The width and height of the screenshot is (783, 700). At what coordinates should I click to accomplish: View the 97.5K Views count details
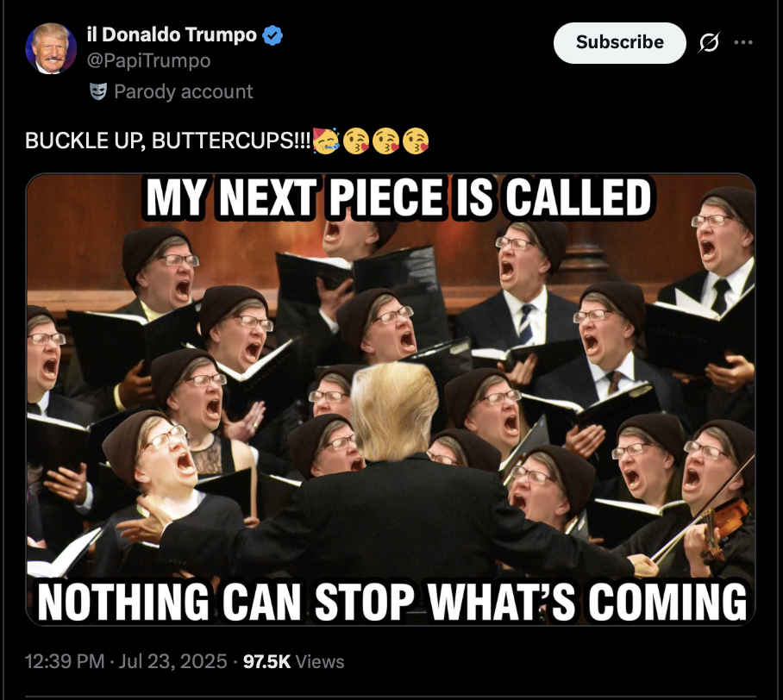point(293,661)
